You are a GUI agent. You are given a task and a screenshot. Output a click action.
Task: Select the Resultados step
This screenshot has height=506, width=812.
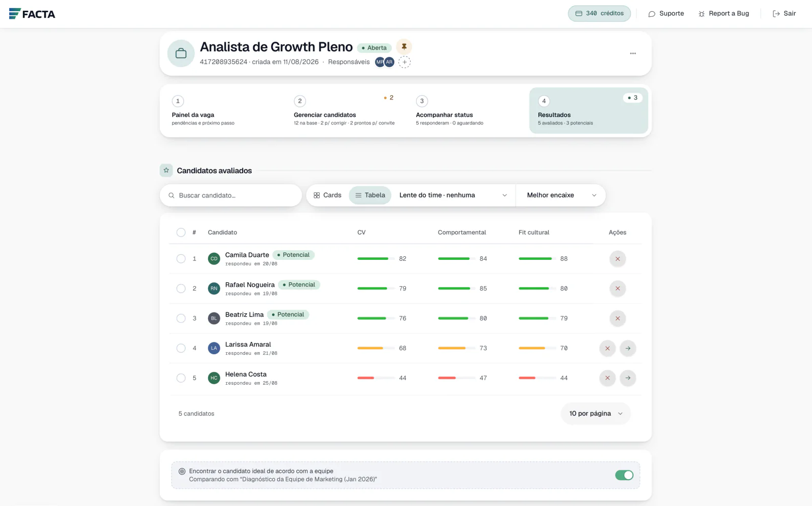589,111
